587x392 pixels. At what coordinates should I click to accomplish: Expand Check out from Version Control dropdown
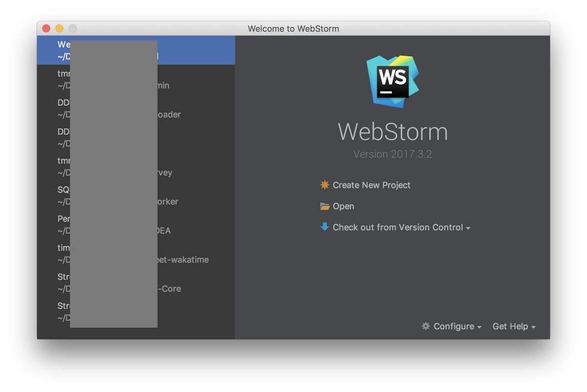[395, 227]
